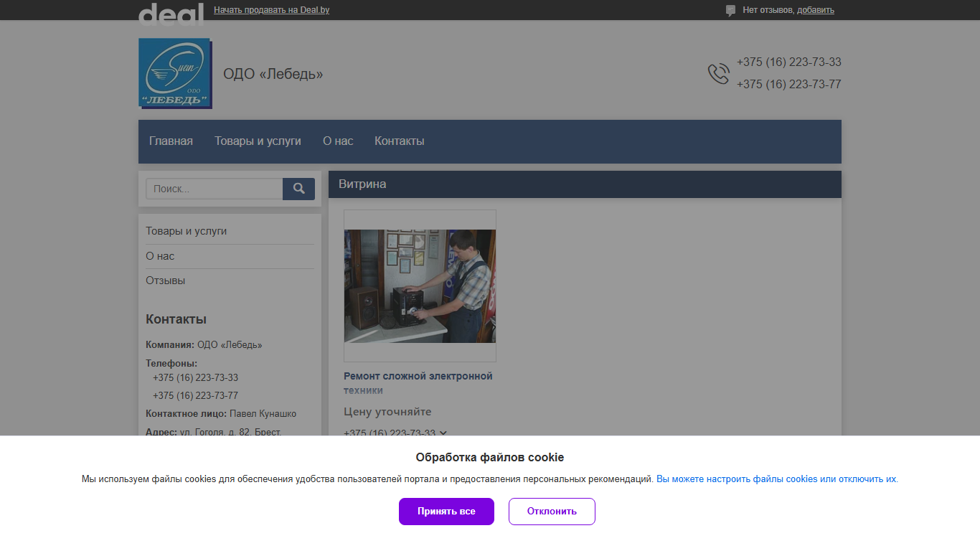
Task: Open О нас in the navigation bar
Action: [338, 141]
